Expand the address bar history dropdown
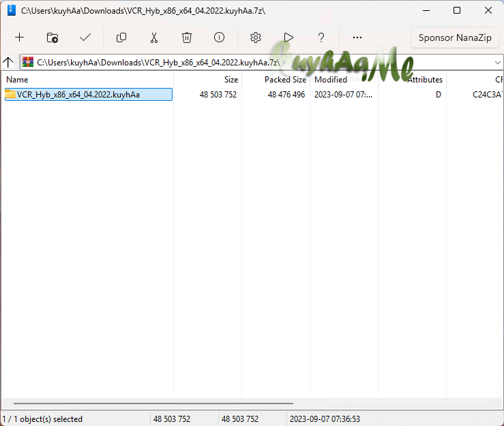The width and height of the screenshot is (504, 426). click(498, 62)
